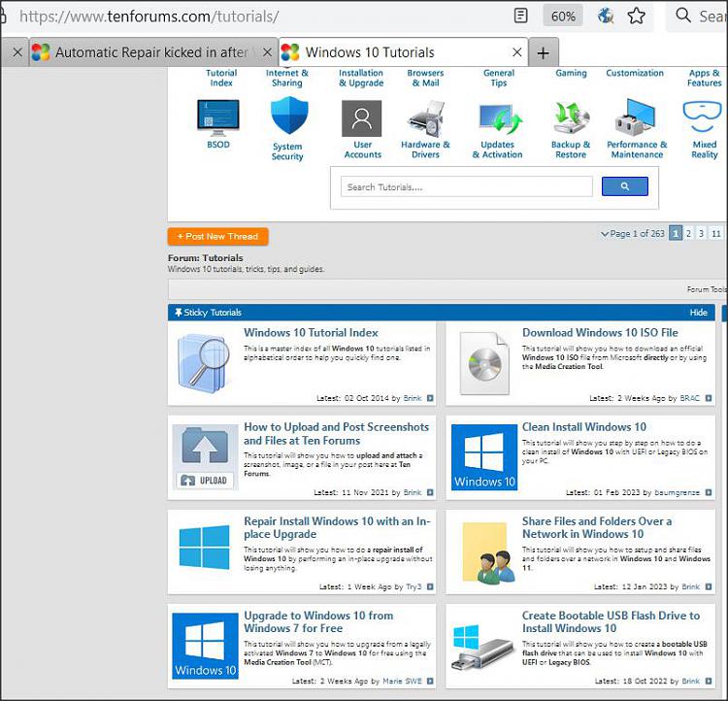This screenshot has height=701, width=728.
Task: Open the USB flash drive thumbnail
Action: 483,649
